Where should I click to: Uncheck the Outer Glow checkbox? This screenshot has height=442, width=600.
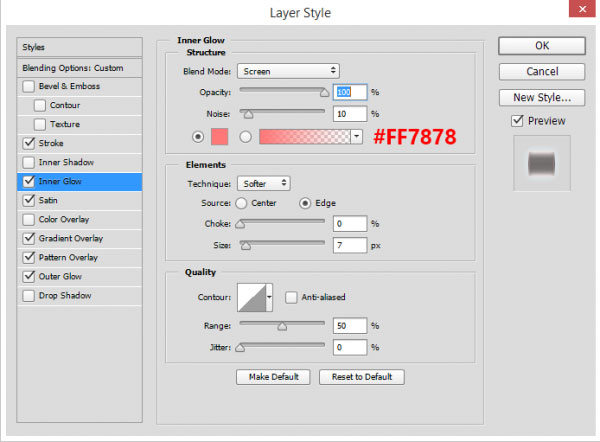(x=28, y=276)
